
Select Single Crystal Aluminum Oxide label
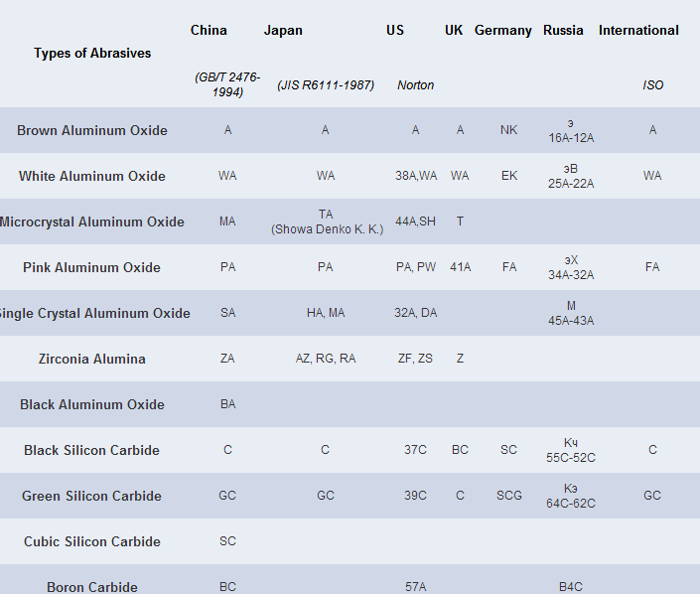94,313
